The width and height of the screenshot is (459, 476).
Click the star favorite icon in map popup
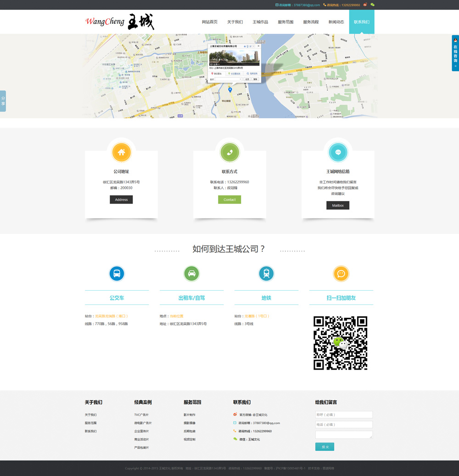click(245, 46)
